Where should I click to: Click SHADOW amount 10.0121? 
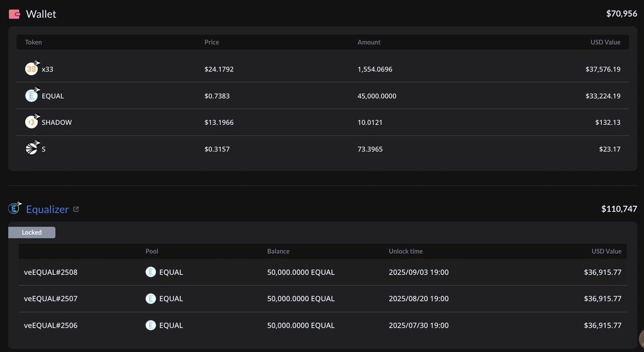[370, 123]
